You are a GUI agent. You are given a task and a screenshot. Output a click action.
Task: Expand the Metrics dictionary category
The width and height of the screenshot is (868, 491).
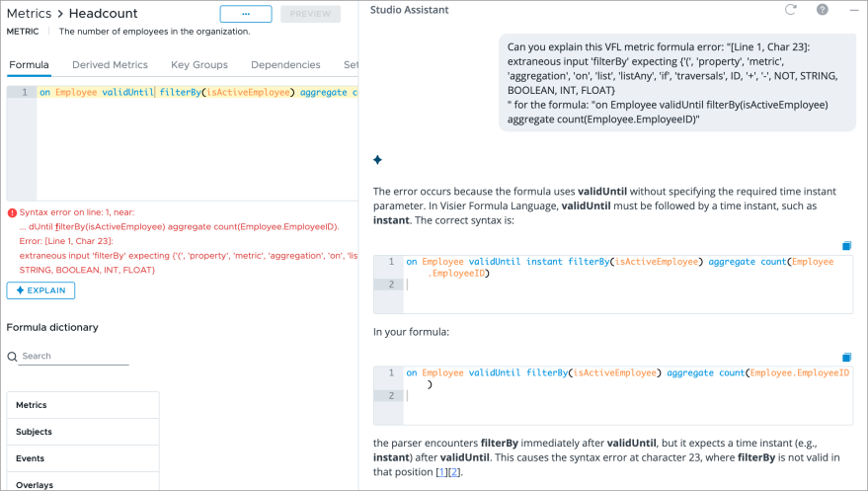coord(83,405)
